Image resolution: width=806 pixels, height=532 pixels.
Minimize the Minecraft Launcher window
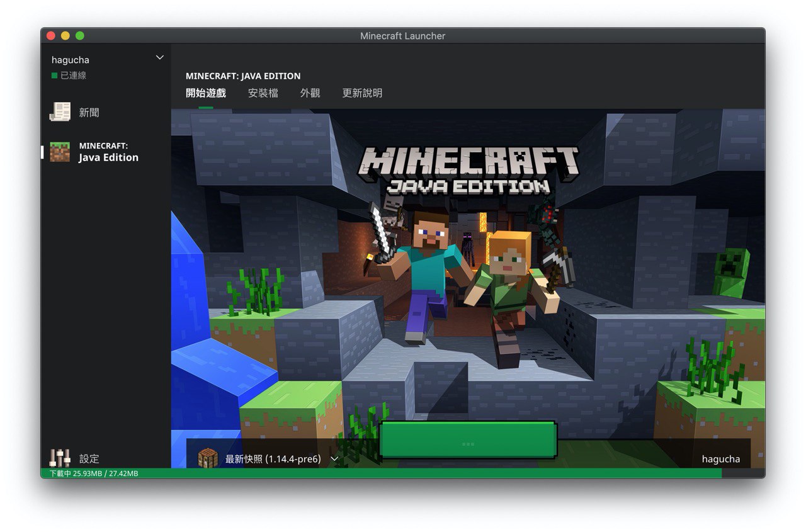[65, 36]
